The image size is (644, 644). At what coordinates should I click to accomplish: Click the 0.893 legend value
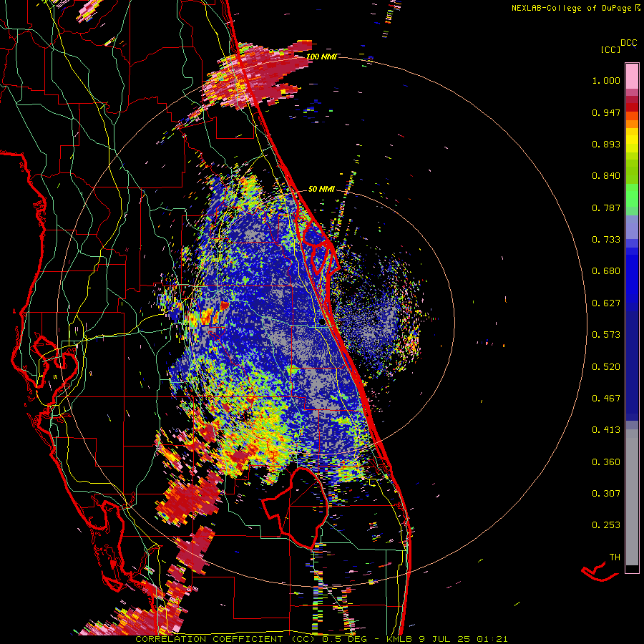point(606,144)
